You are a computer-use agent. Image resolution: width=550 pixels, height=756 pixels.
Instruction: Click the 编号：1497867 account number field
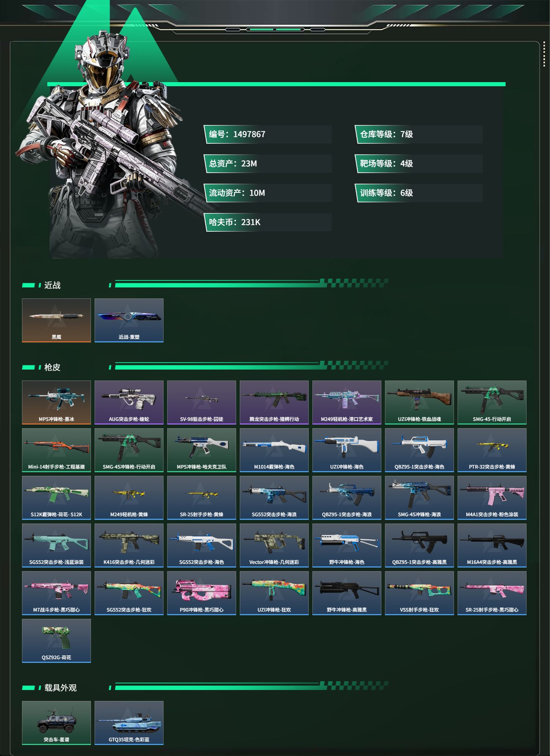pos(268,134)
